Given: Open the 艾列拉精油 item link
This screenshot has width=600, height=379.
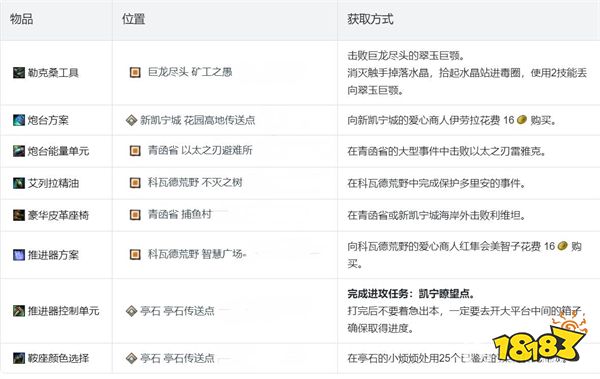Looking at the screenshot, I should pos(53,183).
